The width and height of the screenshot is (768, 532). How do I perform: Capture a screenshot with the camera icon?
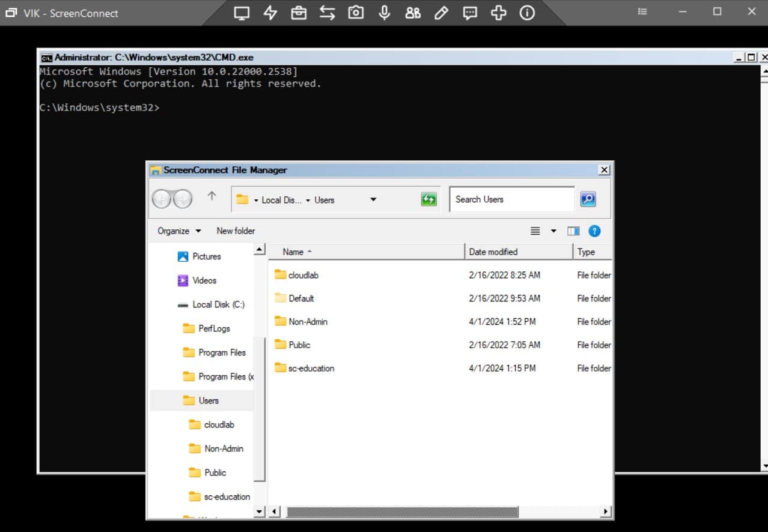(355, 13)
